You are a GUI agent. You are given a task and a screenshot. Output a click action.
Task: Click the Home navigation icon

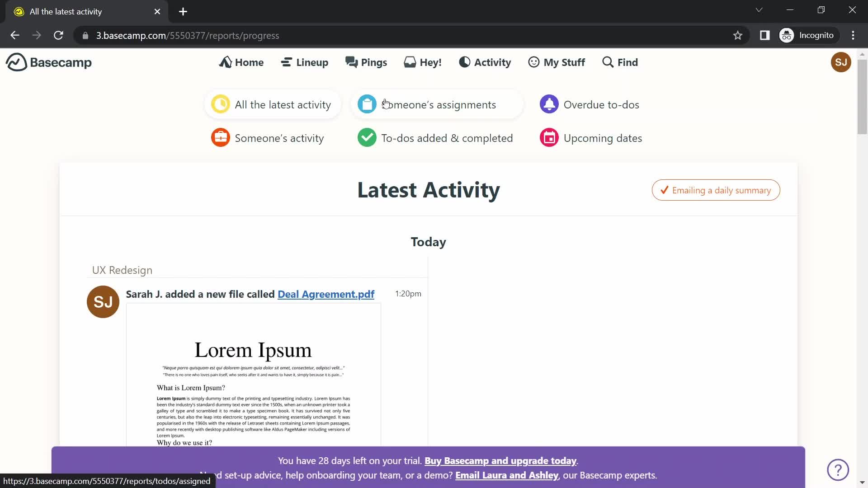click(x=225, y=62)
